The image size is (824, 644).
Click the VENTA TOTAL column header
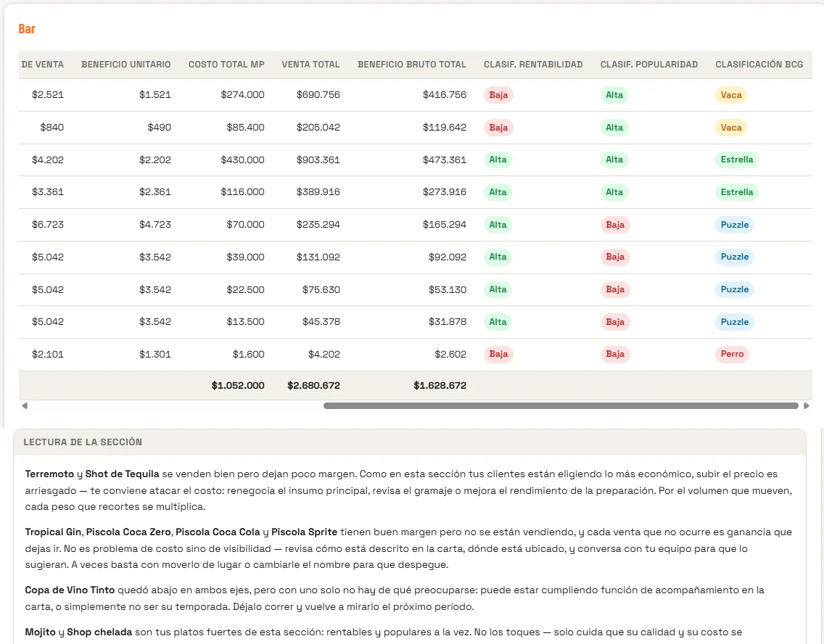click(x=310, y=64)
